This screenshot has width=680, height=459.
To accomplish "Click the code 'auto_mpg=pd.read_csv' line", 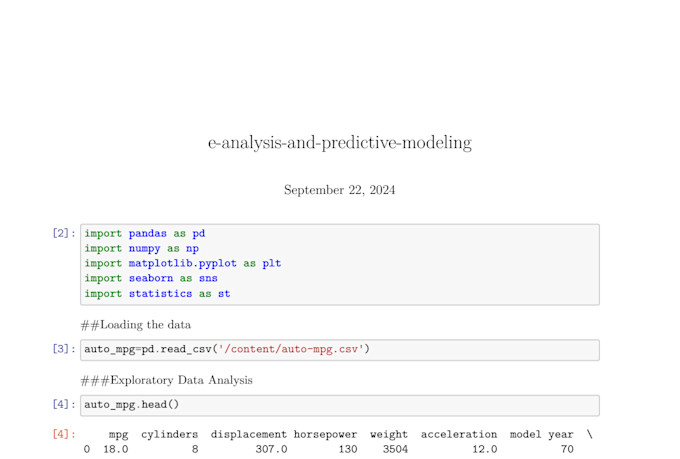I will (227, 349).
